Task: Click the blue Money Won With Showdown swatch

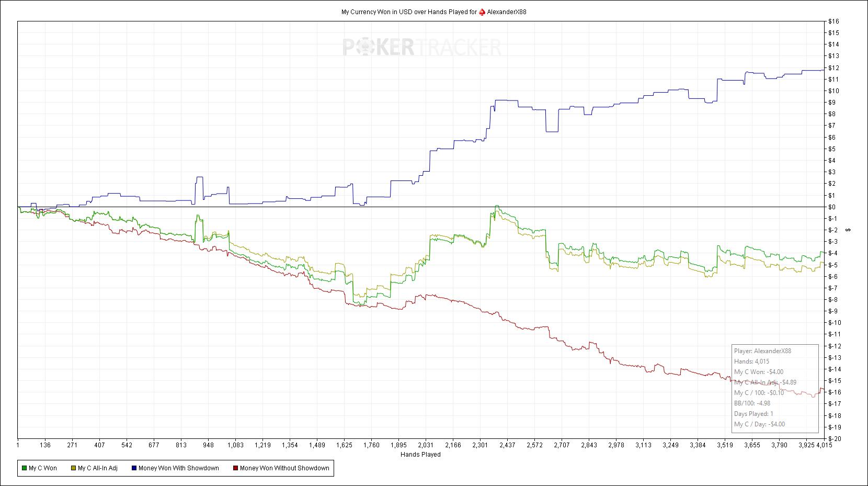Action: (134, 468)
